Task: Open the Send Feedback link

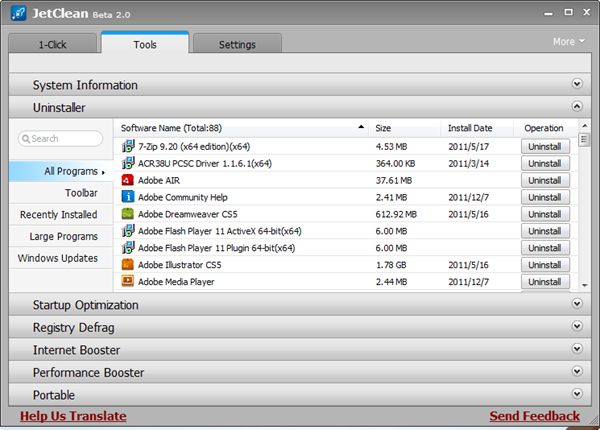Action: [535, 416]
